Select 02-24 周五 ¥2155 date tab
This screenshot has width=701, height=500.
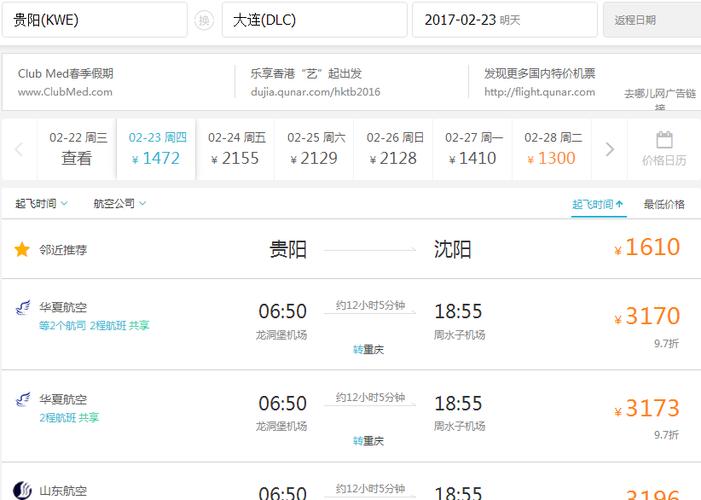click(x=236, y=149)
